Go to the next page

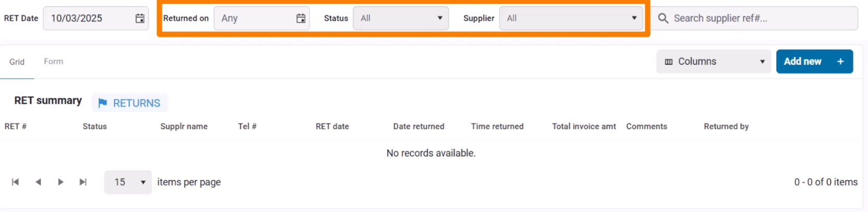tap(61, 182)
